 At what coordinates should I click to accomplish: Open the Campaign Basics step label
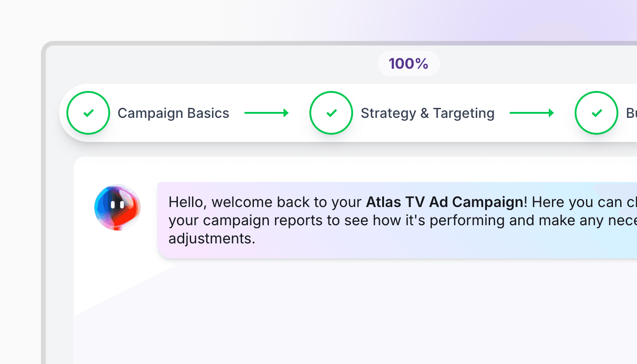tap(173, 113)
